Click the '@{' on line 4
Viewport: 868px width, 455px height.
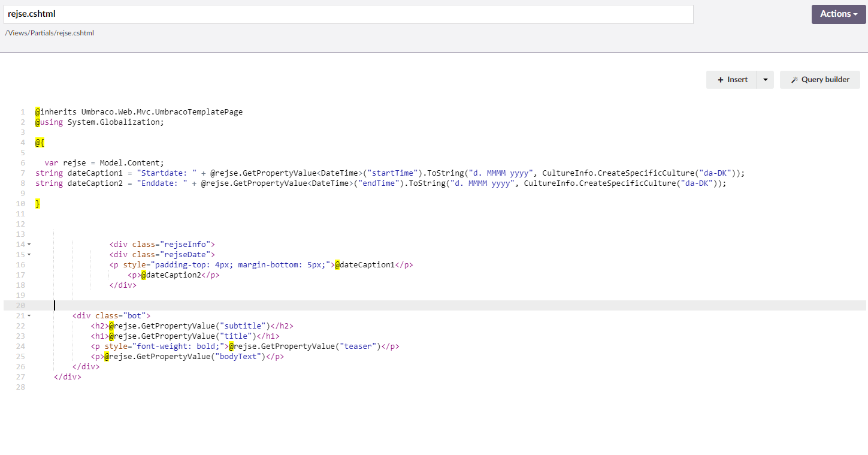(40, 143)
